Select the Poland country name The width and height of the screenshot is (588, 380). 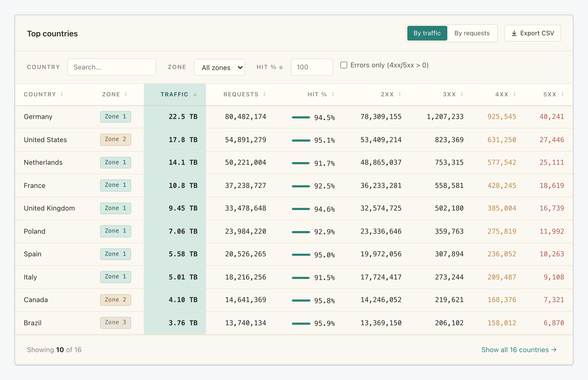(x=35, y=231)
